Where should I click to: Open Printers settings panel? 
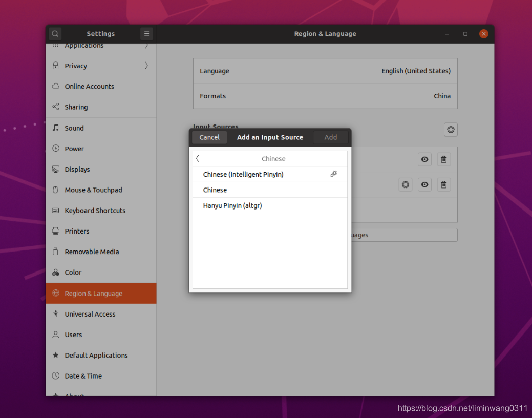click(x=101, y=231)
